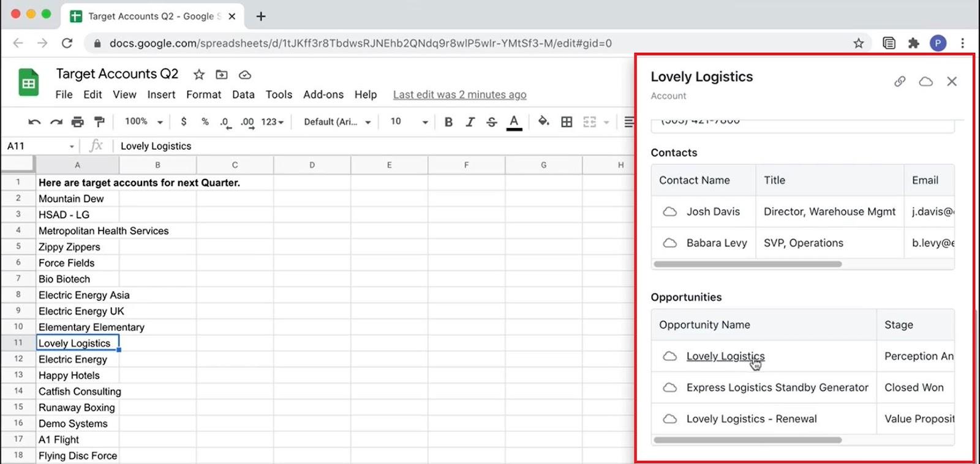Viewport: 980px width, 464px height.
Task: Format as percent
Action: pyautogui.click(x=205, y=121)
